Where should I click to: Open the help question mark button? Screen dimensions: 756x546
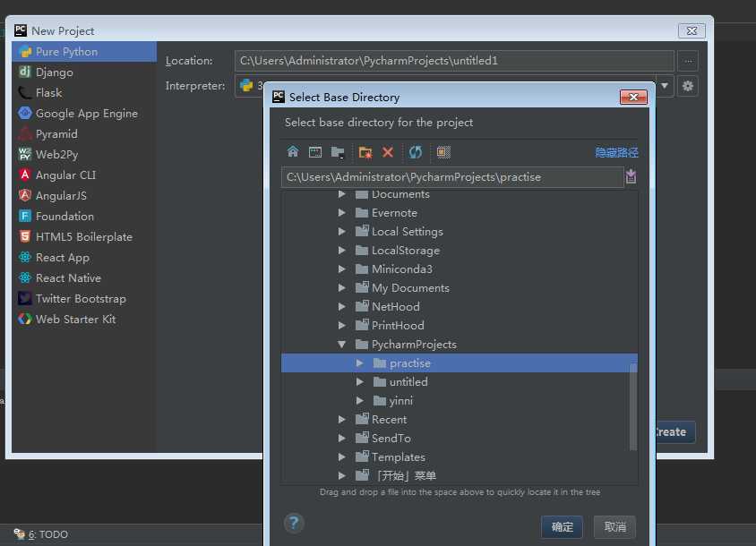tap(294, 523)
